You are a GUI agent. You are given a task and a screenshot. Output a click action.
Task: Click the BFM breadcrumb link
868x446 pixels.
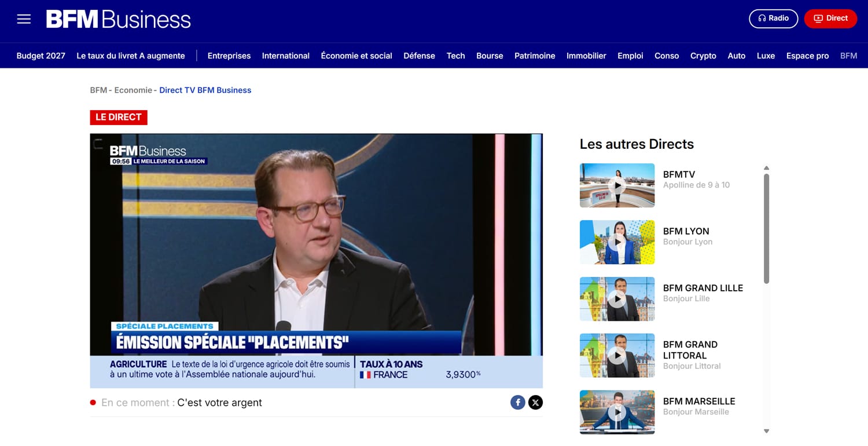[x=98, y=90]
